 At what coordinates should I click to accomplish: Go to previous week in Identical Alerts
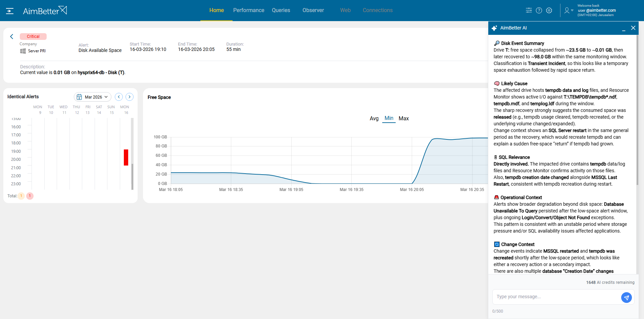119,97
